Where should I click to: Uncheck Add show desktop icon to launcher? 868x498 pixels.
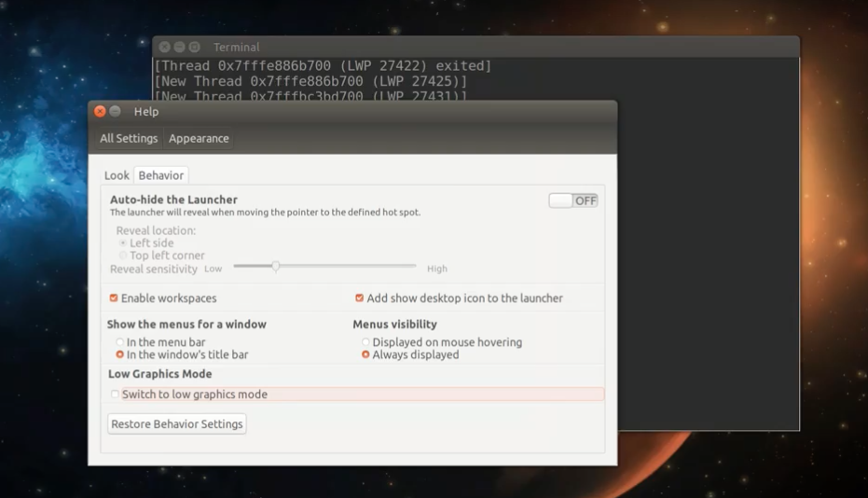[359, 298]
